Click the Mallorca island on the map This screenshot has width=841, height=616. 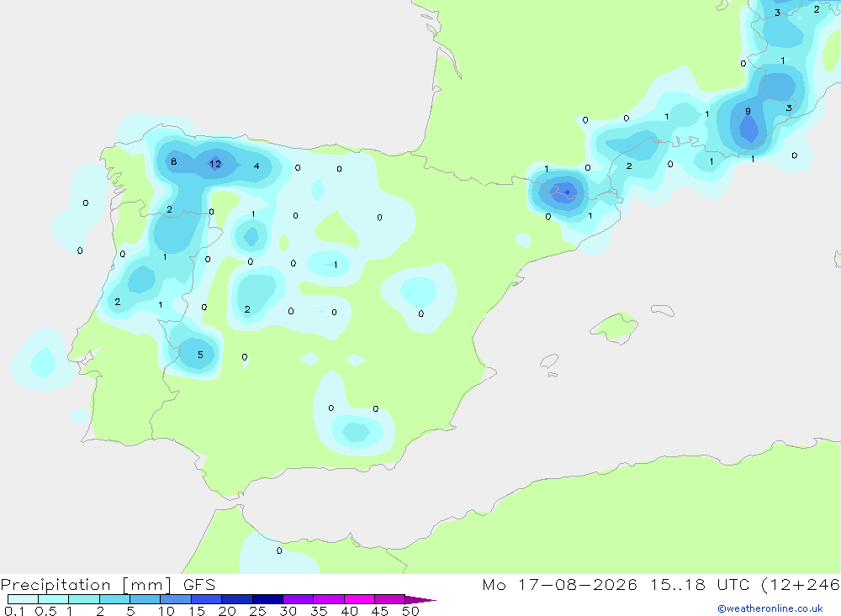pos(615,327)
